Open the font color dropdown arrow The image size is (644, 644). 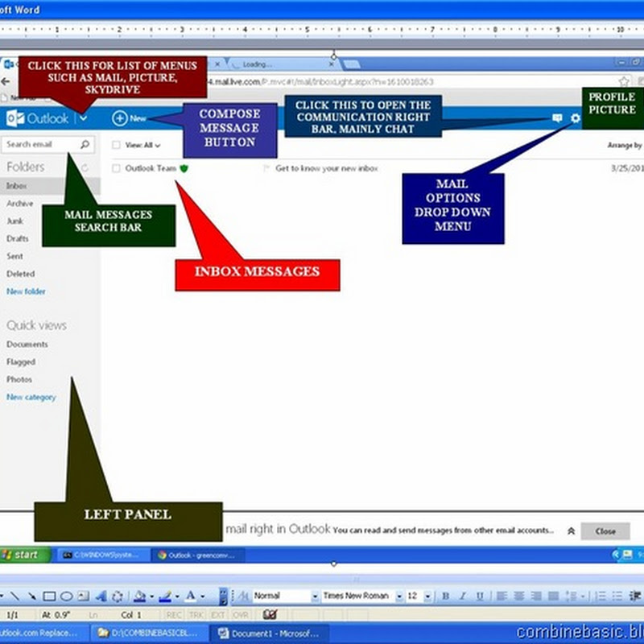pos(203,597)
